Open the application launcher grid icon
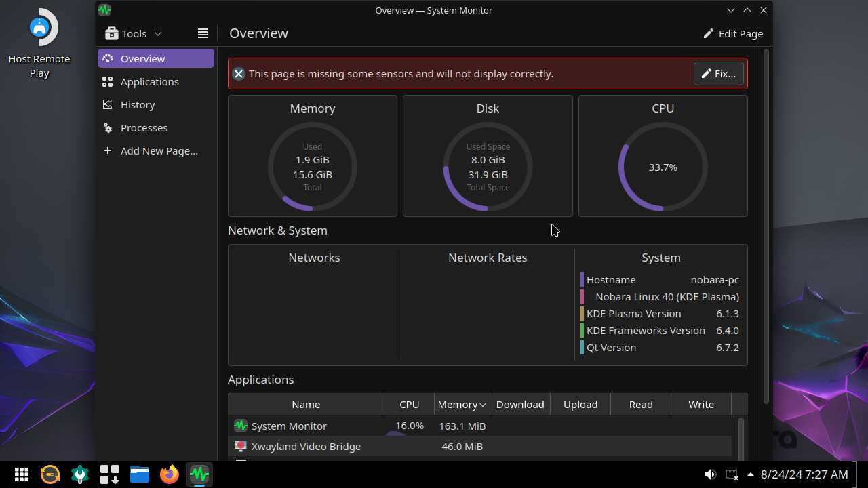This screenshot has width=868, height=488. click(22, 474)
